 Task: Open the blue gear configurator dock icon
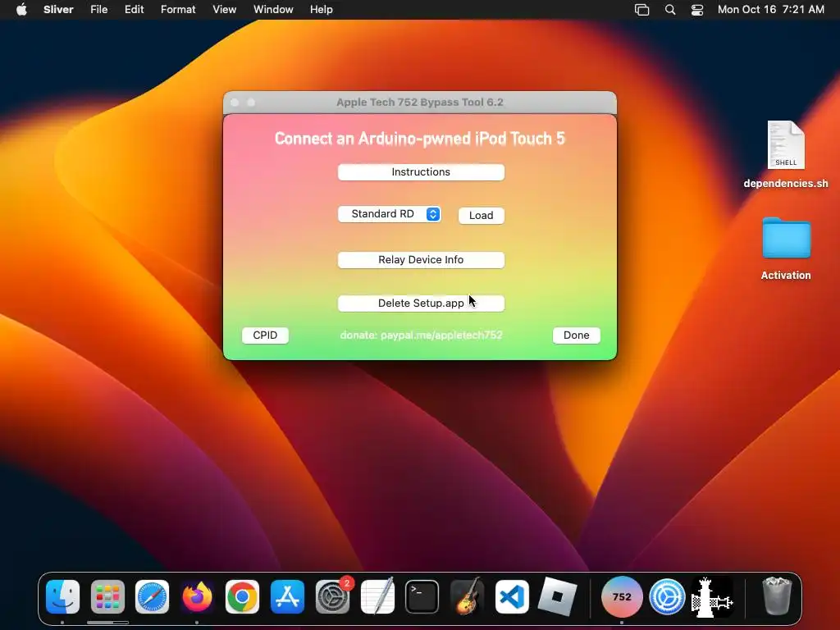point(667,596)
